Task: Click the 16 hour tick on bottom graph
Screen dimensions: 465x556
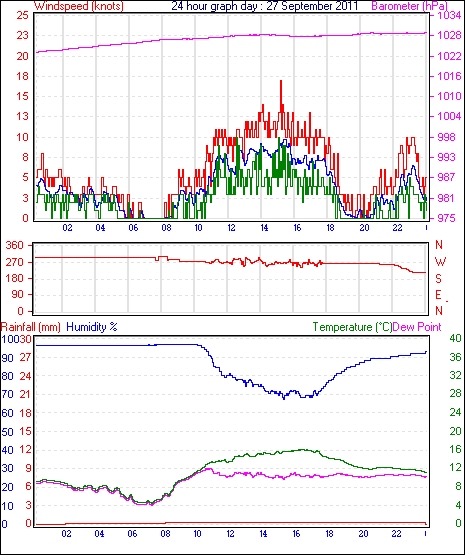Action: click(x=296, y=533)
